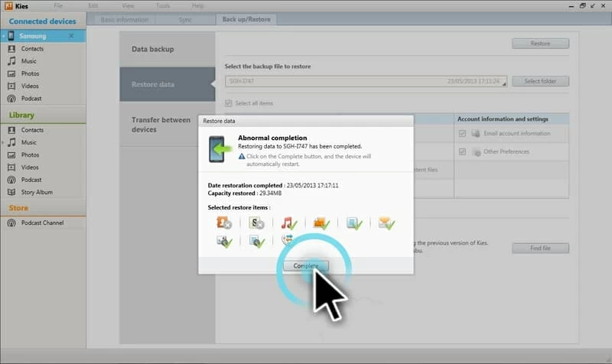Open the File menu
This screenshot has width=612, height=364.
[59, 5]
